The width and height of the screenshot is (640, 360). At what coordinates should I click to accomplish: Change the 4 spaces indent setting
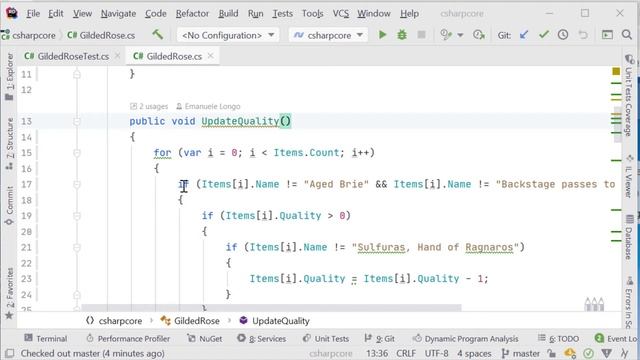(x=474, y=353)
